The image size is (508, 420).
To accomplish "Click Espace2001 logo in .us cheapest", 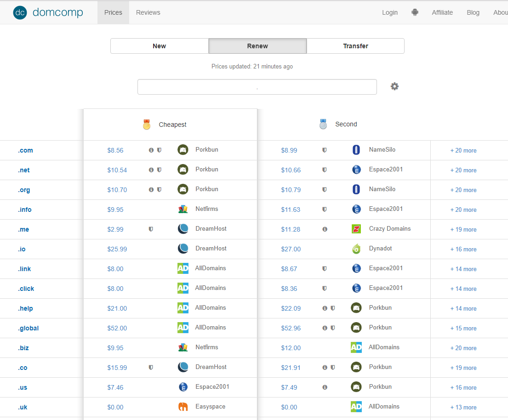I will click(x=183, y=386).
